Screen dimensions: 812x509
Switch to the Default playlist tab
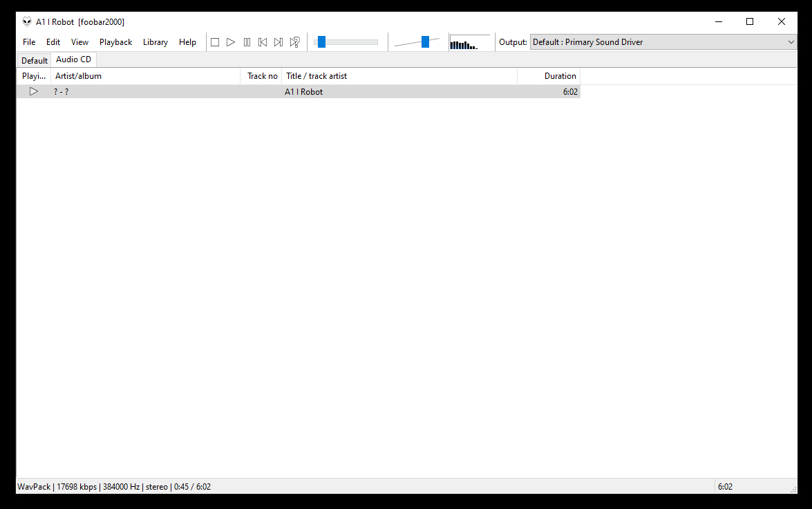[34, 61]
